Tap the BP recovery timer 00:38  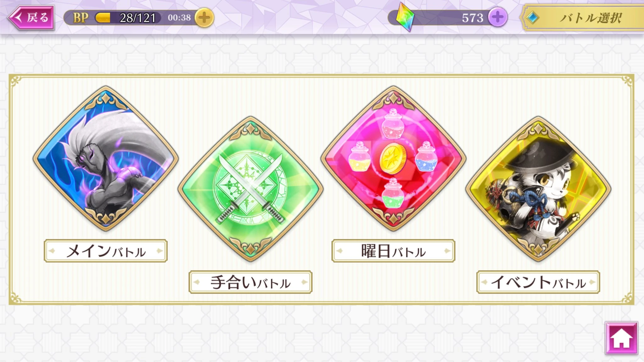(x=179, y=18)
